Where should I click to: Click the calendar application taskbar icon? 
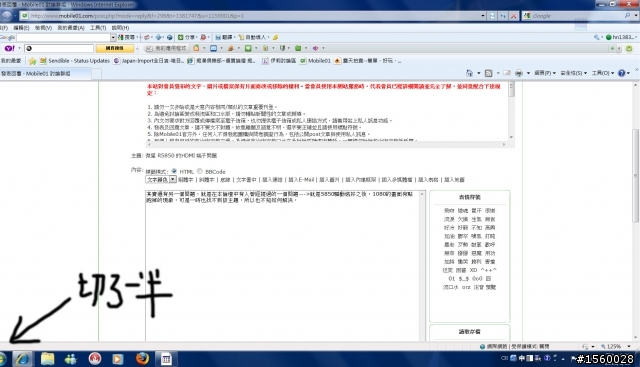166,359
